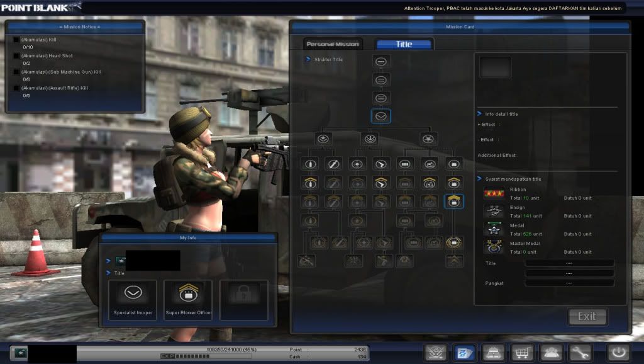
Task: Select the gold gear-ringed title node
Action: point(454,242)
